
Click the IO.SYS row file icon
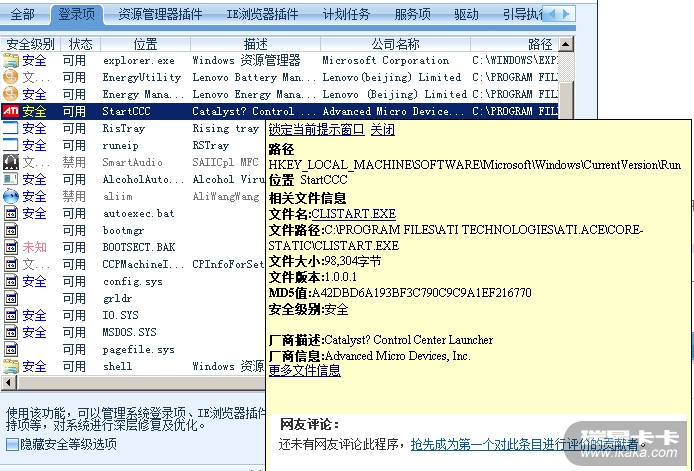point(11,315)
